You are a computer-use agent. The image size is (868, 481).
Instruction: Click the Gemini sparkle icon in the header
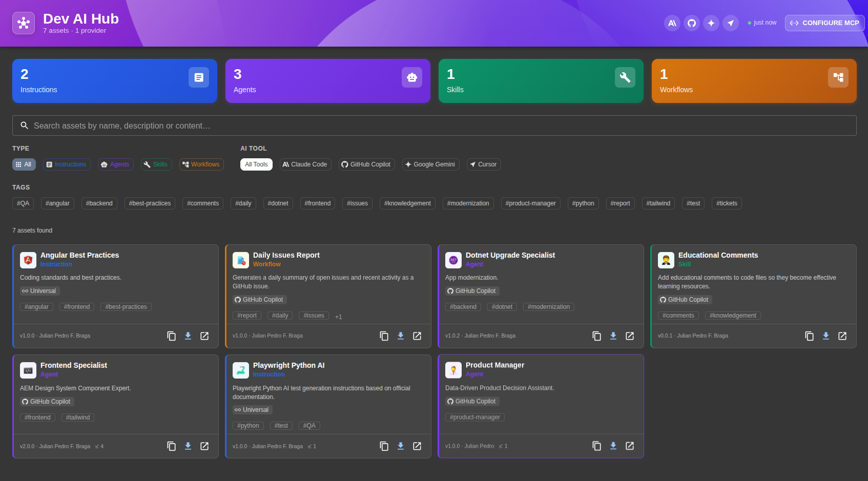click(x=711, y=23)
